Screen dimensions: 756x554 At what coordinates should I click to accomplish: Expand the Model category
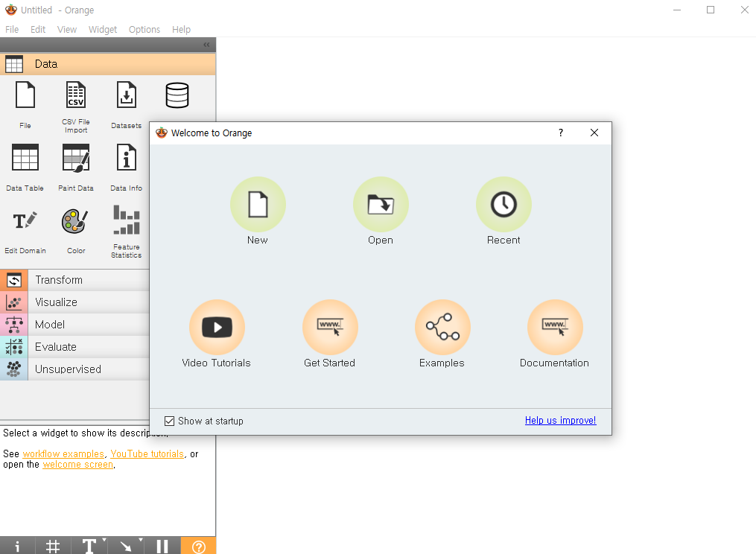[x=74, y=325]
